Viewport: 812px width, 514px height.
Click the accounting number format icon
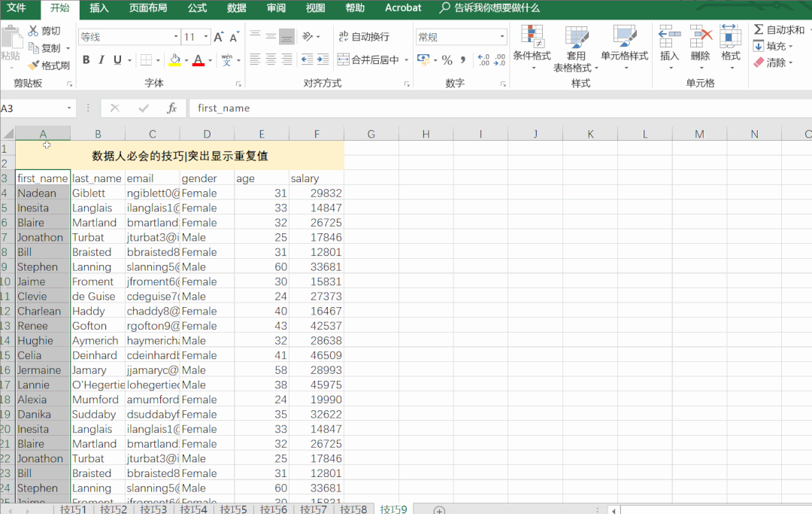coord(423,59)
